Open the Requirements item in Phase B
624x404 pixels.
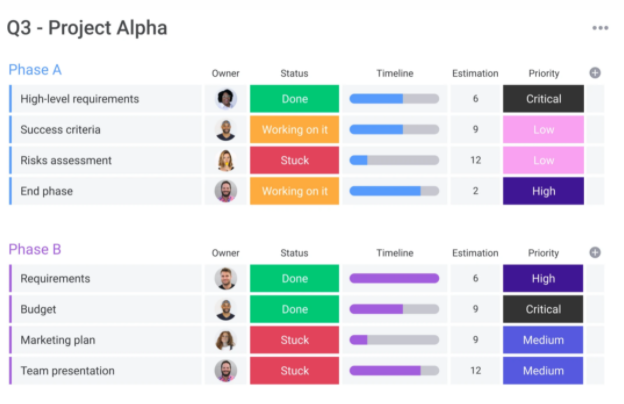pos(55,279)
